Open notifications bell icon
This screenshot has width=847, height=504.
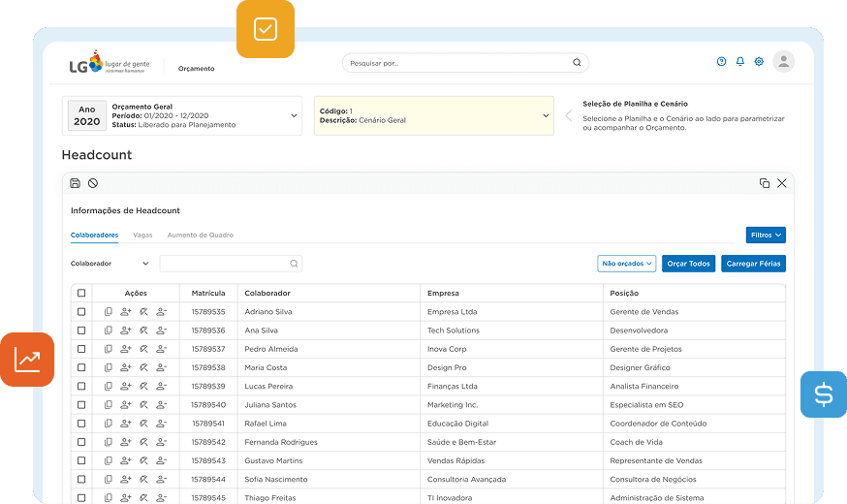point(740,62)
